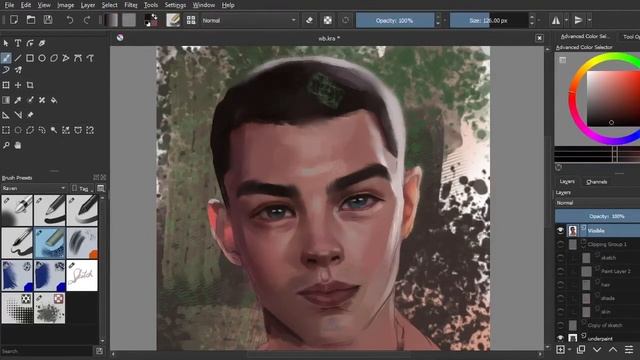Undo the last action
The height and width of the screenshot is (360, 640).
(70, 20)
